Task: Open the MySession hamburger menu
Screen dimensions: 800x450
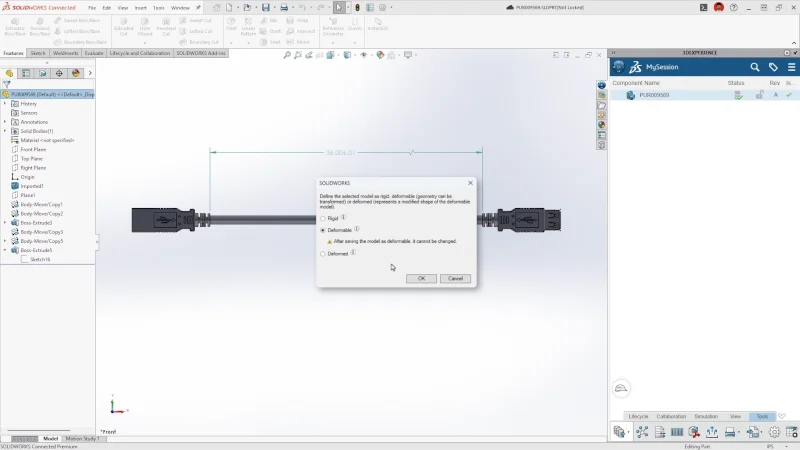Action: click(x=790, y=67)
